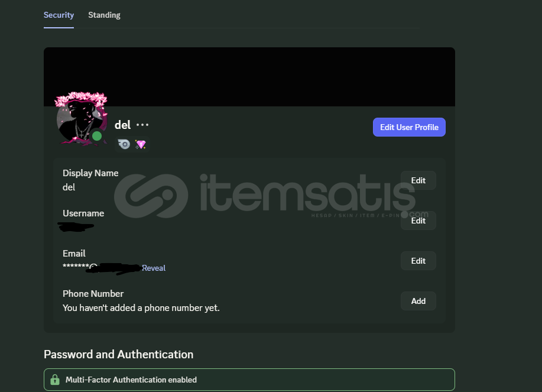542x392 pixels.
Task: Edit the Username
Action: click(418, 221)
